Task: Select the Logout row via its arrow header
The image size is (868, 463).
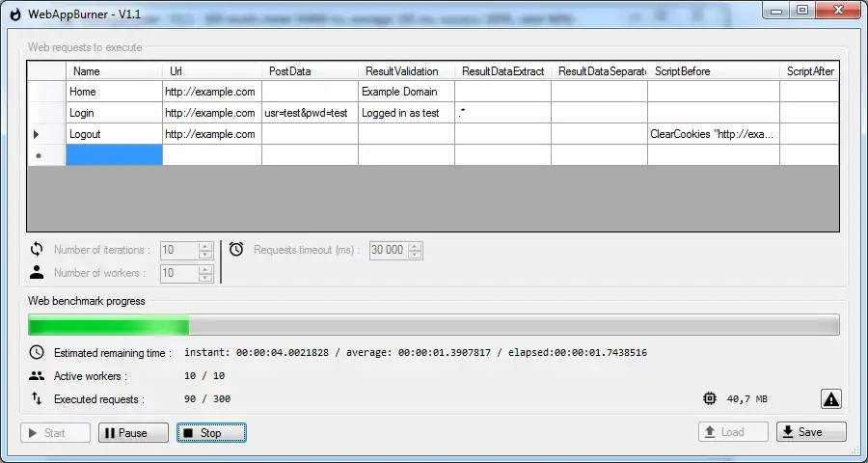Action: pyautogui.click(x=46, y=134)
